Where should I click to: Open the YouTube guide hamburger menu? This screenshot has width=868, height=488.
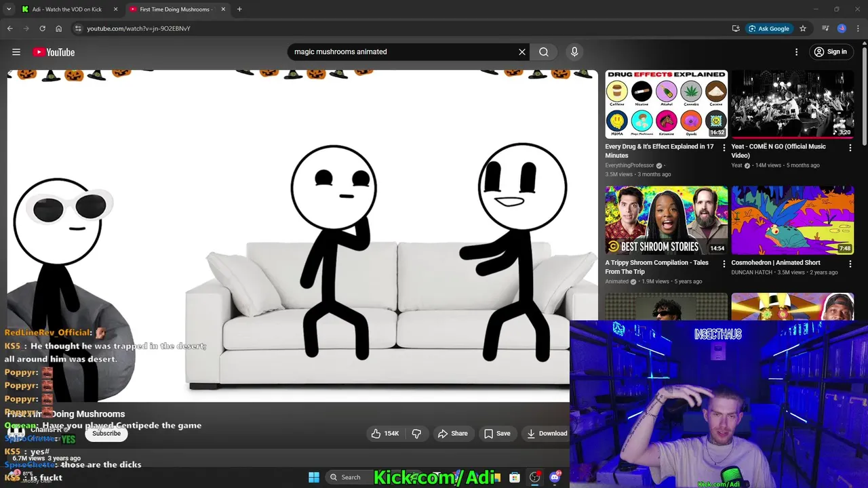click(16, 52)
